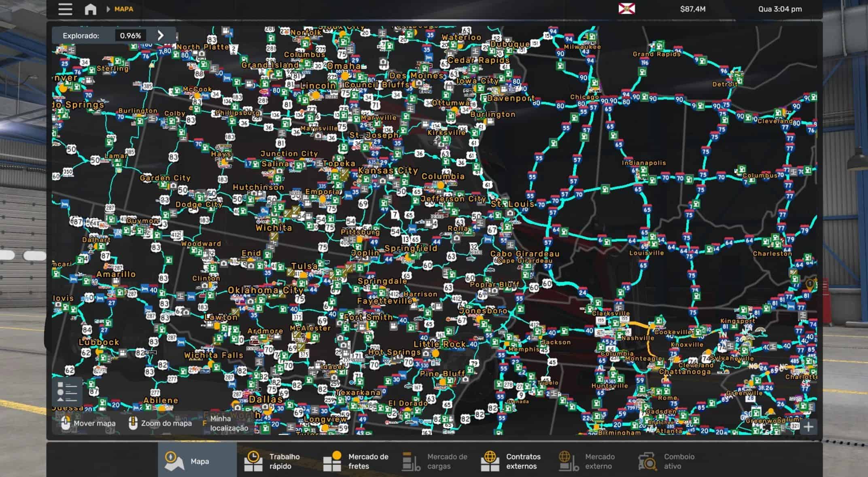This screenshot has width=868, height=477.
Task: Open Contratos externos tab
Action: tap(511, 461)
